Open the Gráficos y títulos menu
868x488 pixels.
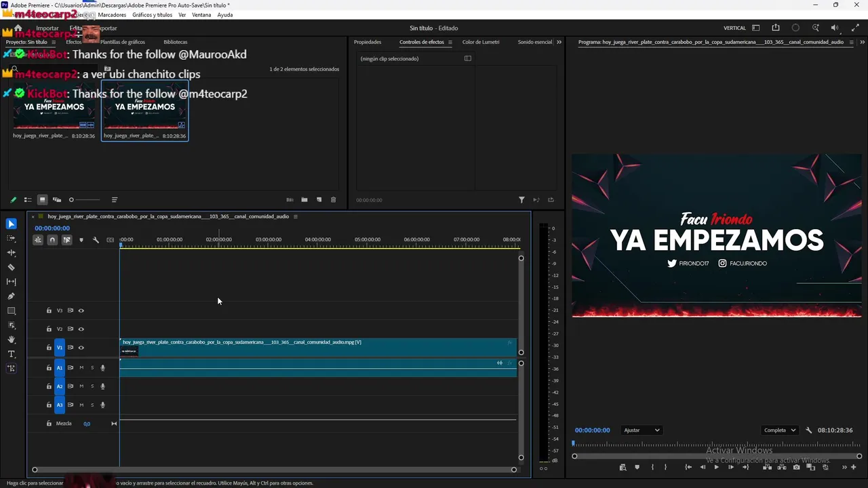[152, 15]
